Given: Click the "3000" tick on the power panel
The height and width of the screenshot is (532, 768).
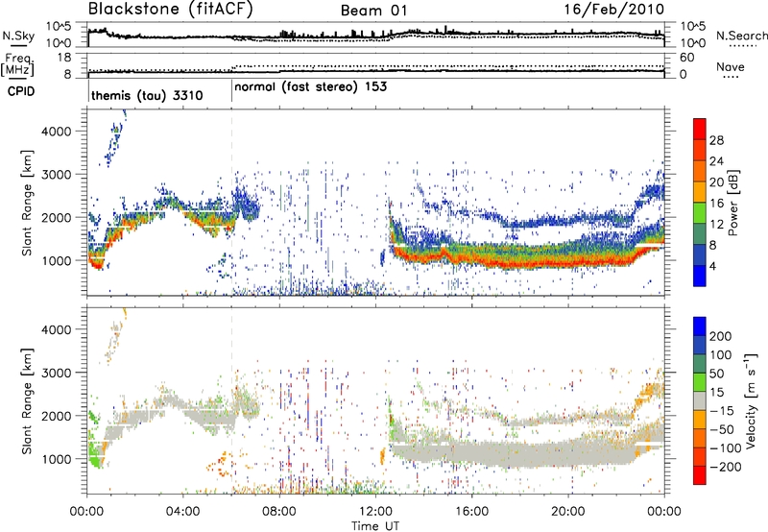Looking at the screenshot, I should coord(57,175).
